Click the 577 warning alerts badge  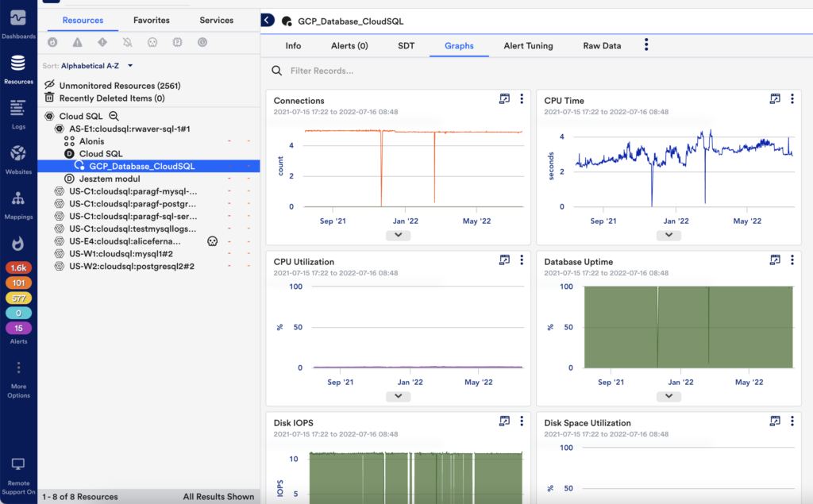[19, 298]
